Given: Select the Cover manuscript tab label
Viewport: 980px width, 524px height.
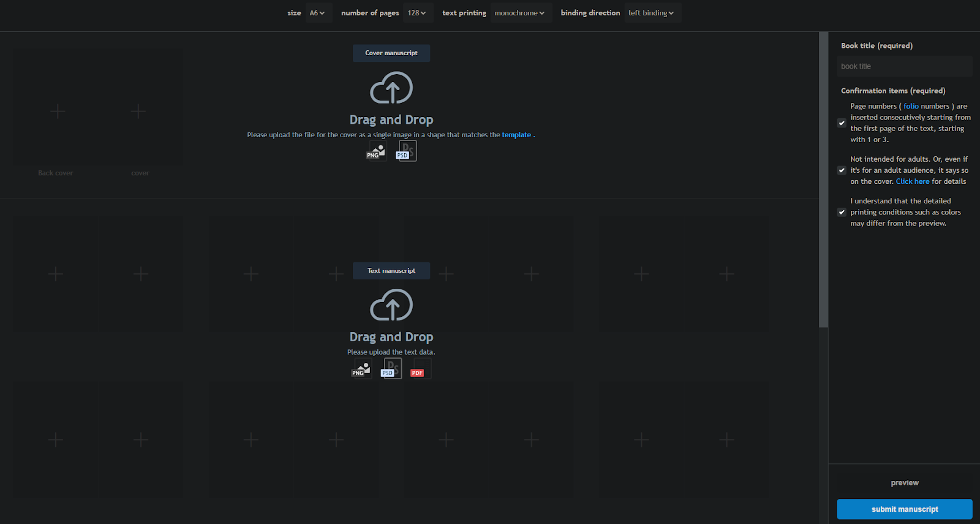Looking at the screenshot, I should click(x=391, y=53).
